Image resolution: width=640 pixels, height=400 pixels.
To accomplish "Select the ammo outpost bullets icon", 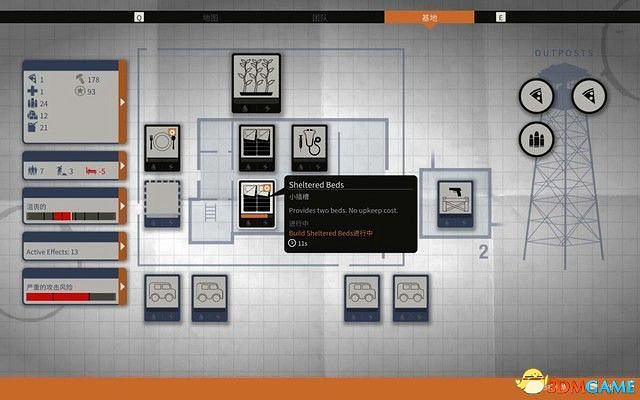I will tap(536, 140).
